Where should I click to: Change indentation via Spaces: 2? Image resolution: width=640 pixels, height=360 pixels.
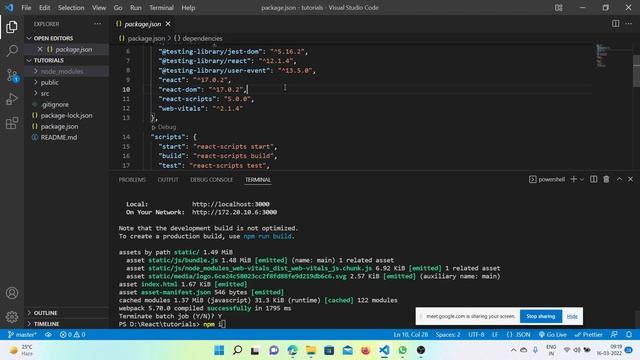(448, 334)
